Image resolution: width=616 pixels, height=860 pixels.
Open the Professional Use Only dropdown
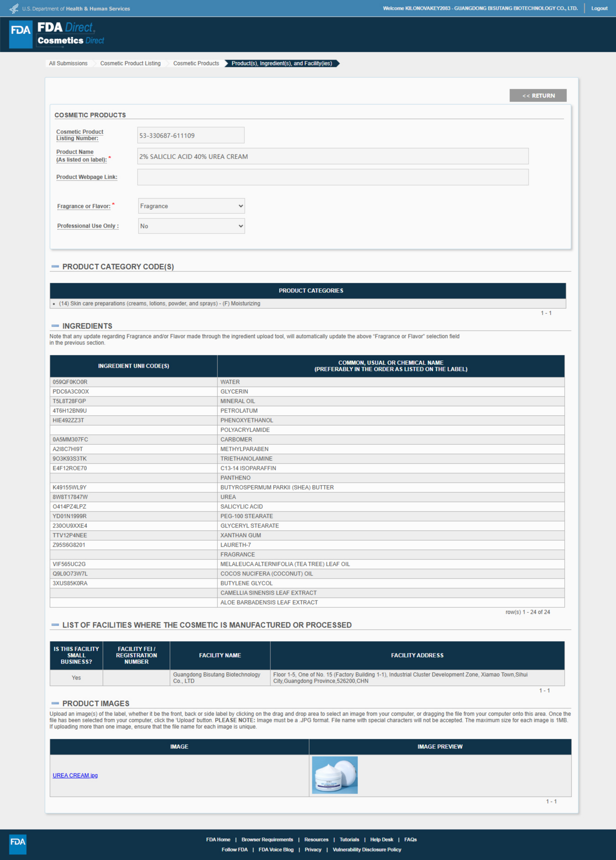click(x=191, y=226)
